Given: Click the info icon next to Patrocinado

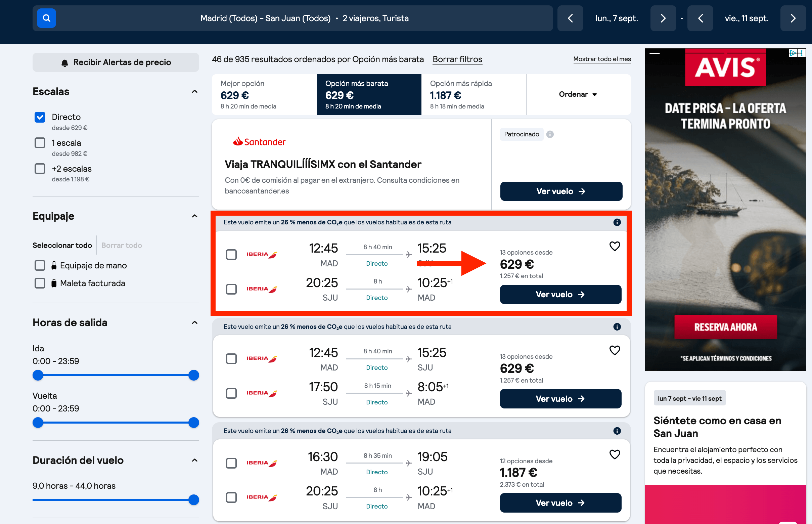Looking at the screenshot, I should [550, 134].
